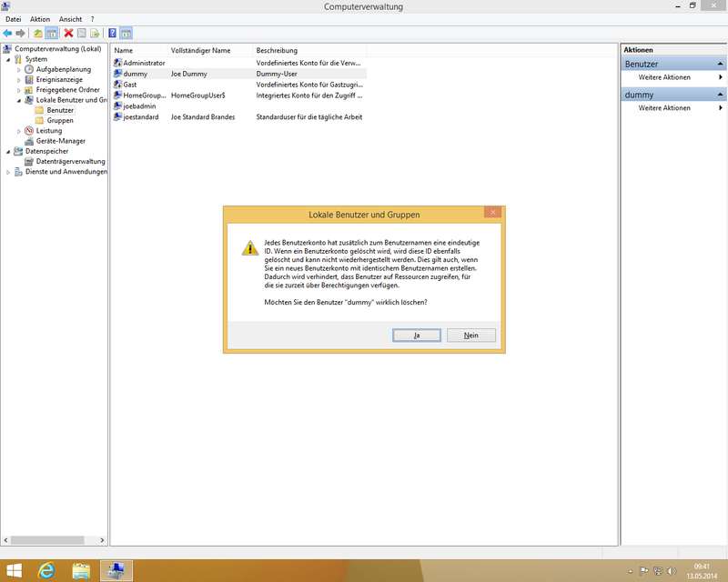728x582 pixels.
Task: Click the Aufgabenplanung clock icon in tree
Action: [29, 69]
